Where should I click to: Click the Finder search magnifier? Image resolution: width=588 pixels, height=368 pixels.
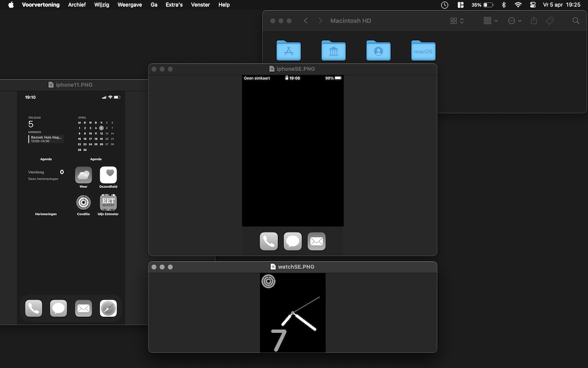coord(575,21)
